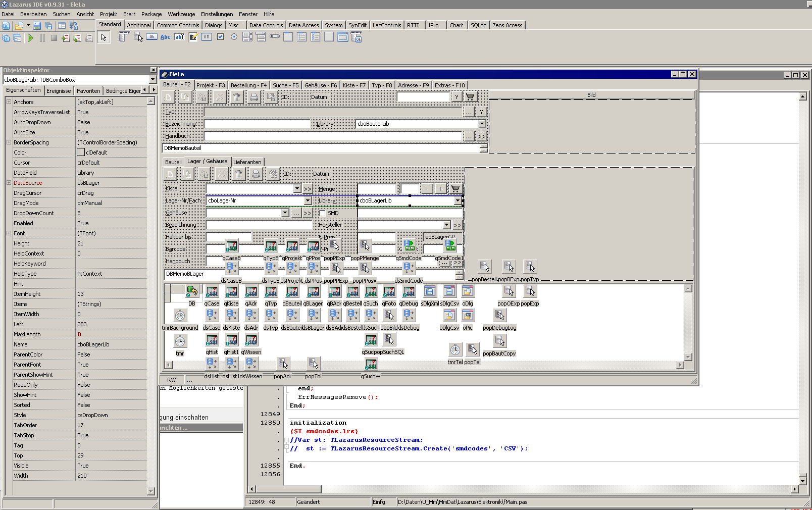Select the TMainMenu palette component

coord(124,37)
